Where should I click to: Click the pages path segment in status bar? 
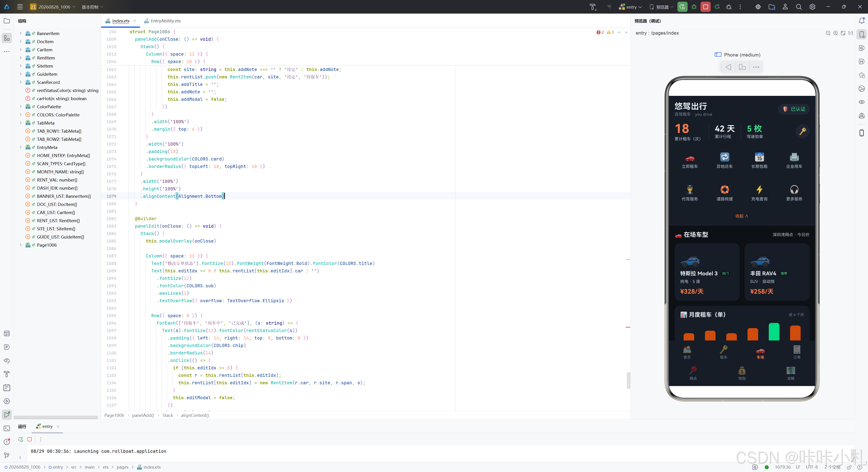click(x=122, y=467)
